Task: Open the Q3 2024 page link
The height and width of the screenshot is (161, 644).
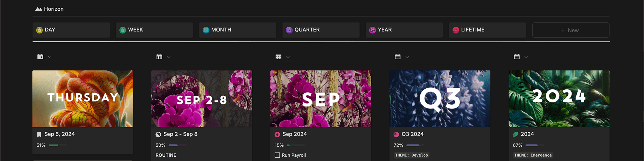Action: [x=413, y=134]
